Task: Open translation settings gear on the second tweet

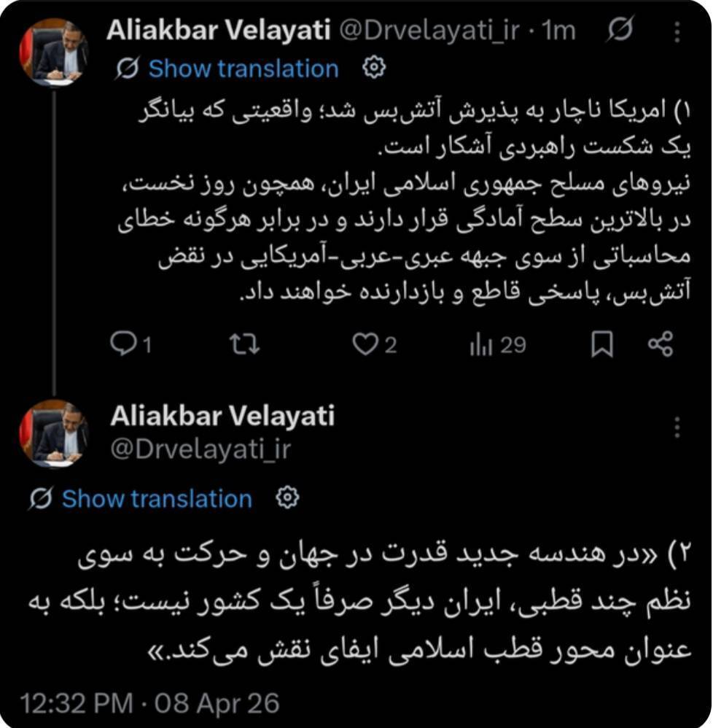Action: (289, 499)
